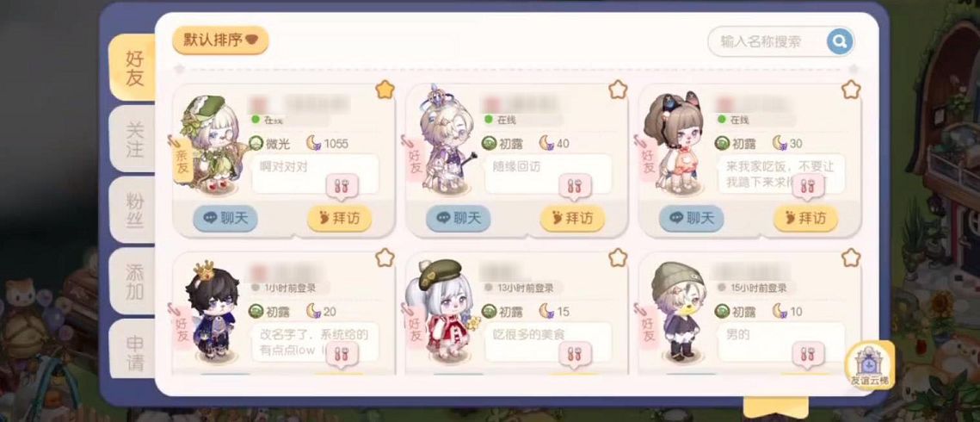Unfavorite the filled star on 微光 friend

(x=385, y=90)
